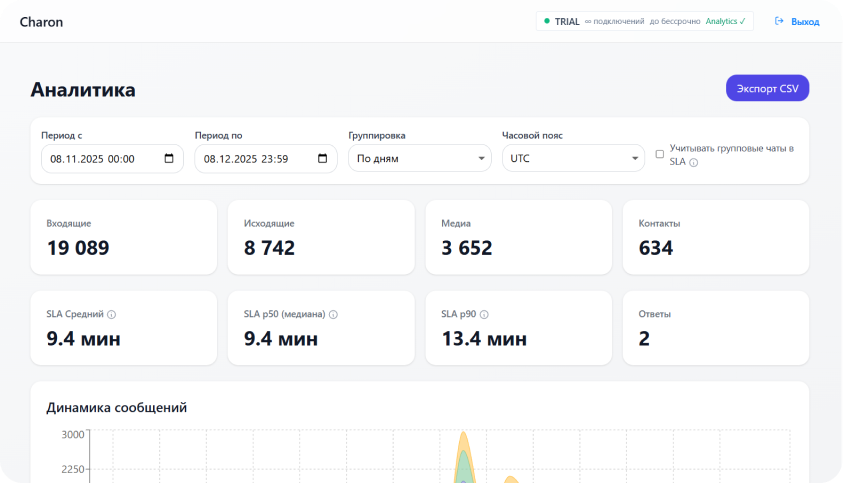Click the 'Период по' date input field
The image size is (843, 484).
point(250,158)
